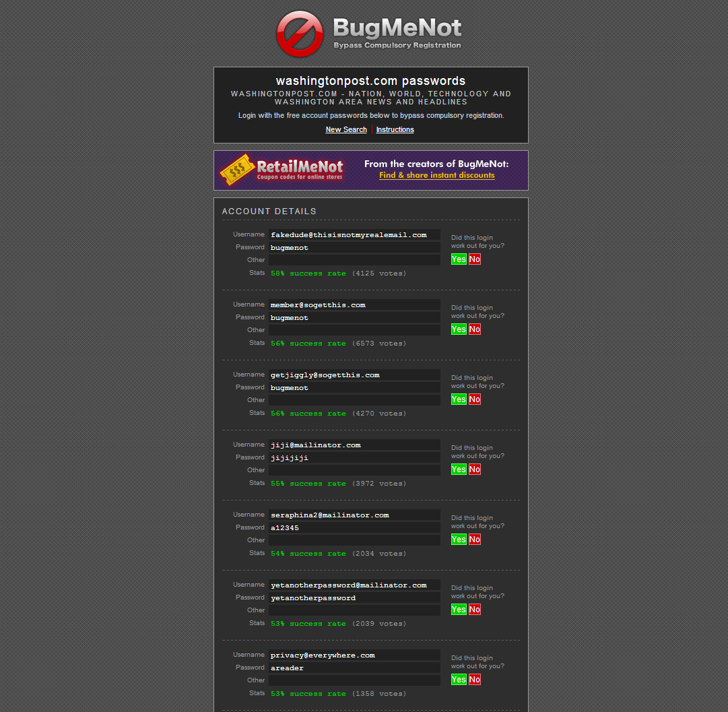Click the 58% success rate stat
This screenshot has width=728, height=712.
point(308,273)
